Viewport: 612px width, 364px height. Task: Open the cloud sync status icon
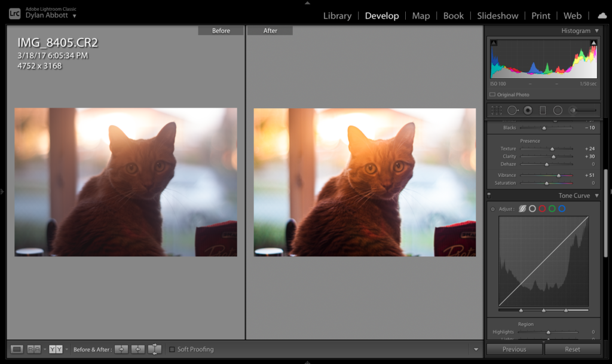[x=602, y=16]
